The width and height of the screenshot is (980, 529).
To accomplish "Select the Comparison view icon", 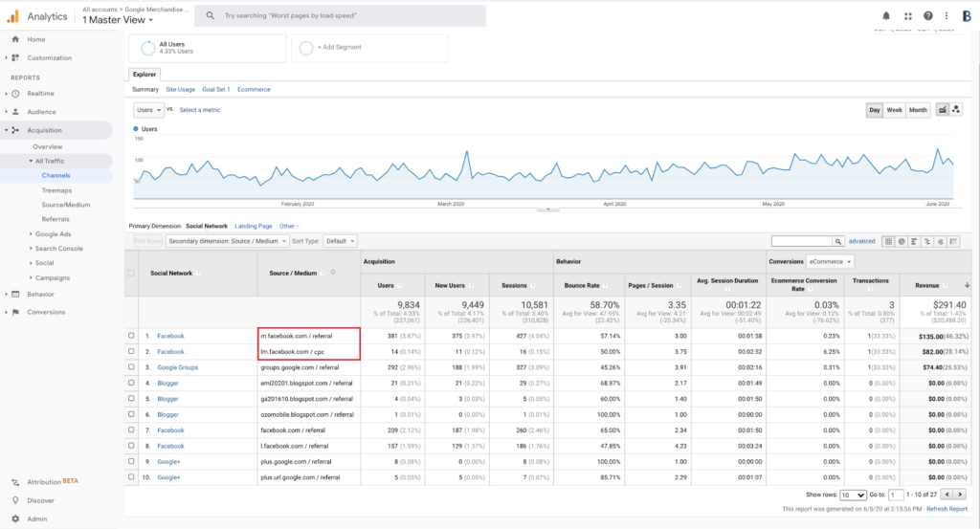I will point(927,241).
